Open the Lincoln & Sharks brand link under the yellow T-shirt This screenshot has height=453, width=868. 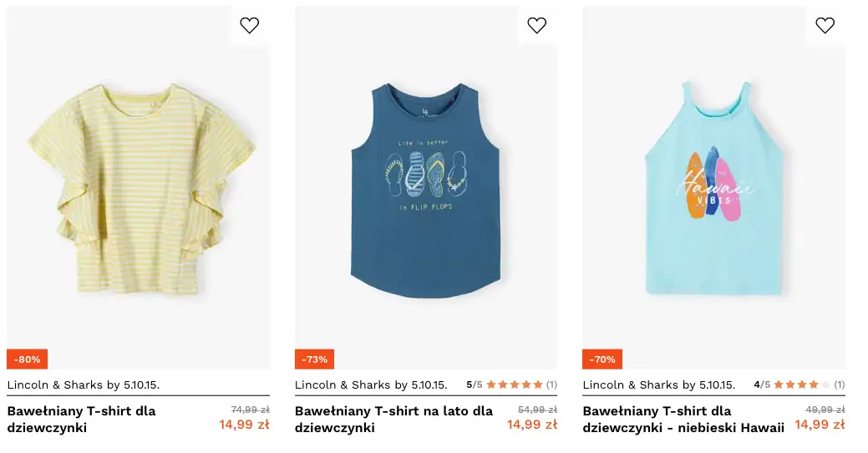[x=84, y=385]
